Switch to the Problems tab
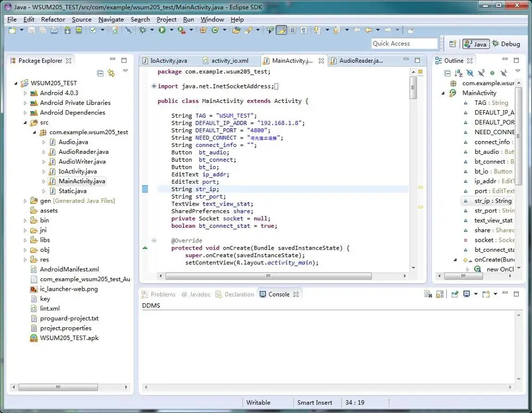This screenshot has height=413, width=532. point(159,294)
